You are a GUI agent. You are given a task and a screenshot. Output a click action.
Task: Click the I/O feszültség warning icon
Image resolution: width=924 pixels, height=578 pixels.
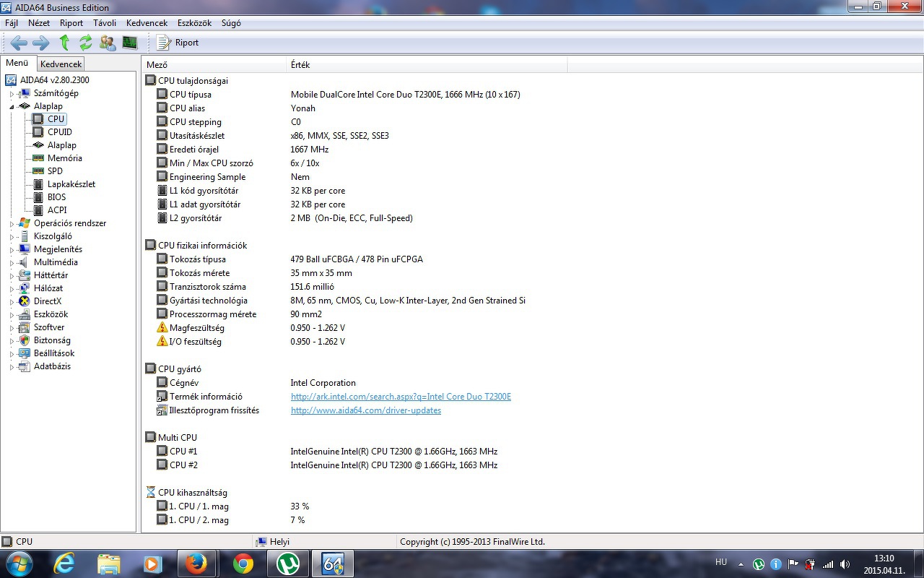[162, 342]
